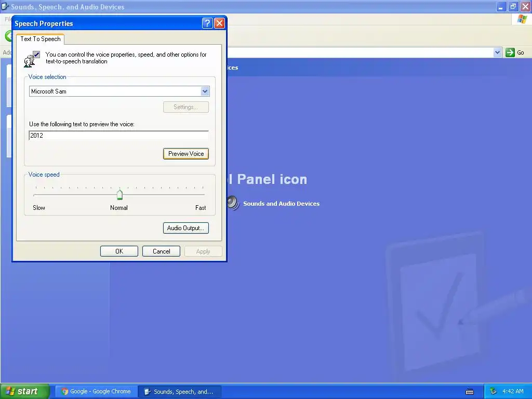Restore down the Sounds, Speech window

pos(513,6)
